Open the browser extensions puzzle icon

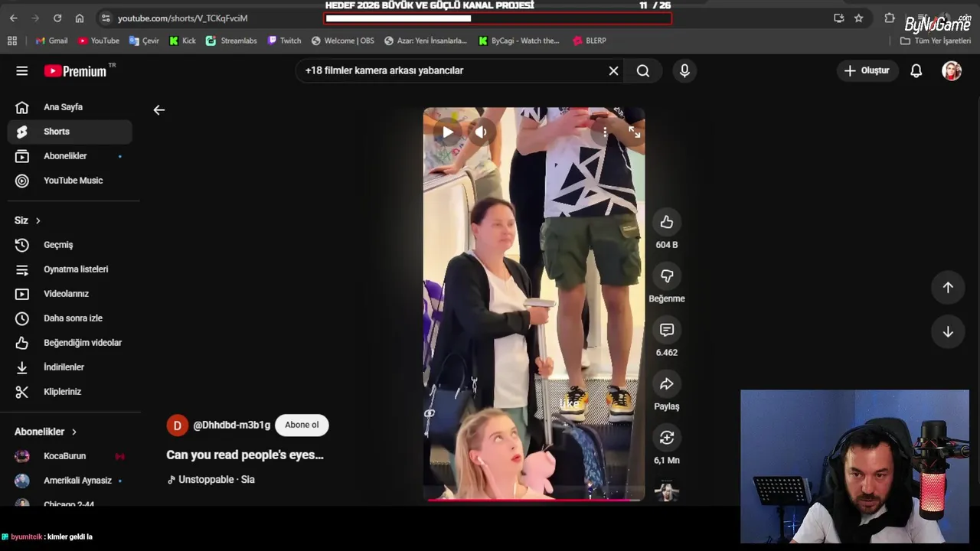pos(890,18)
